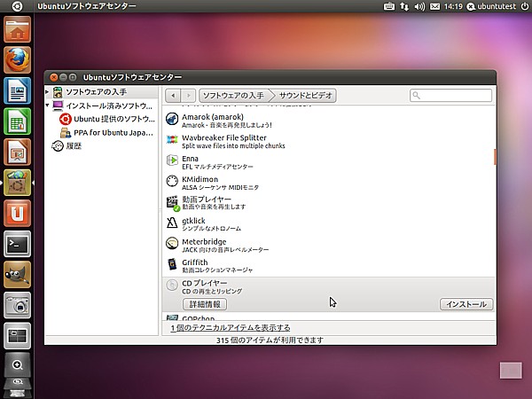Go back with the left arrow button

pos(173,96)
